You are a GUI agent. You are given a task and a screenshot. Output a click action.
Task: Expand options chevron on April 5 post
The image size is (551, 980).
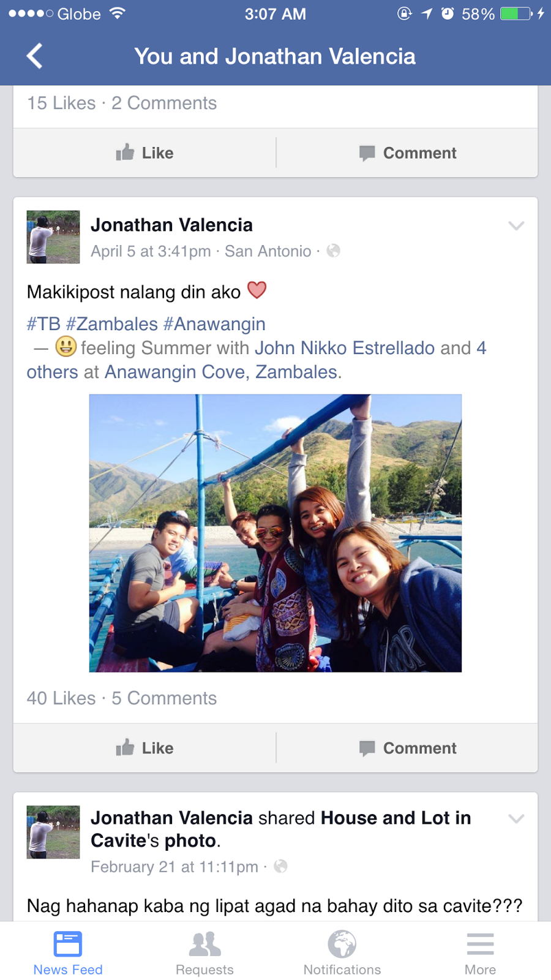coord(516,226)
